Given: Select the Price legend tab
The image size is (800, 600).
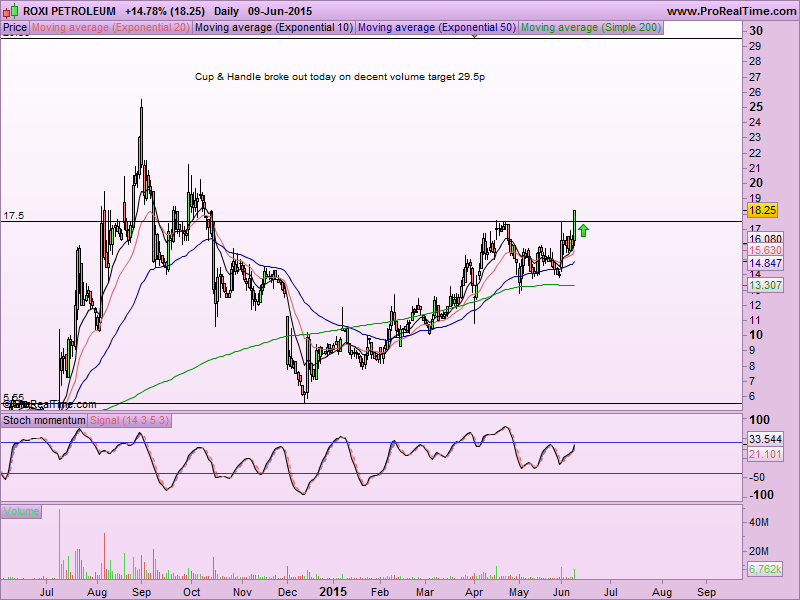Looking at the screenshot, I should [x=15, y=28].
